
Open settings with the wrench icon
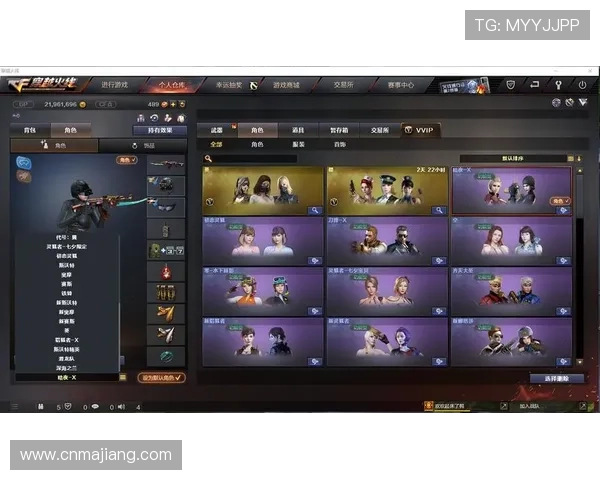coord(558,85)
